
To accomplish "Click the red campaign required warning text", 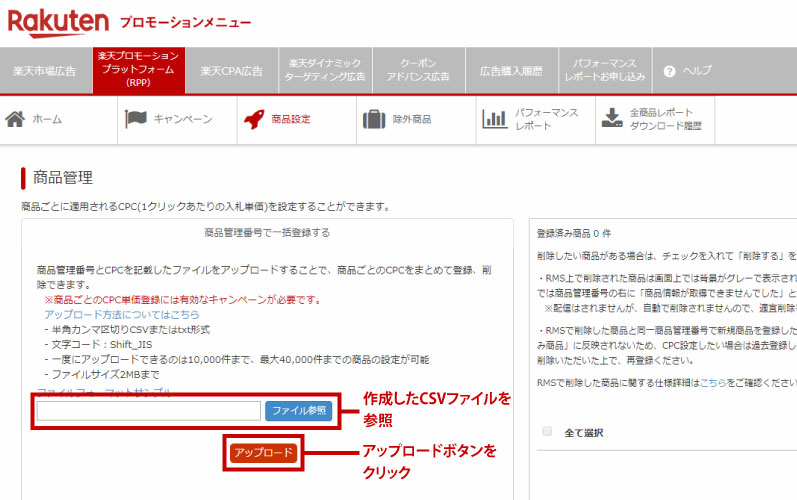I will (183, 300).
